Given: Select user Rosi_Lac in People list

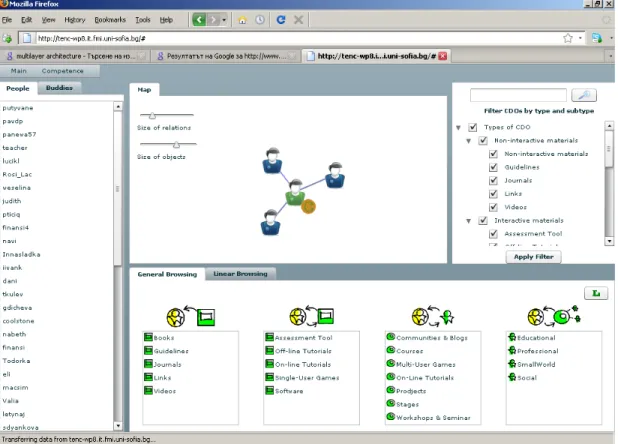Looking at the screenshot, I should [x=17, y=174].
